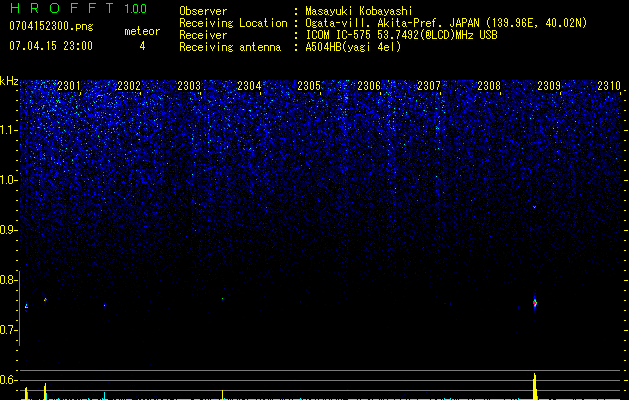629x400 pixels.
Task: Click the Ogata-vill. Akita-Pref. JAPAN location text
Action: pos(446,23)
